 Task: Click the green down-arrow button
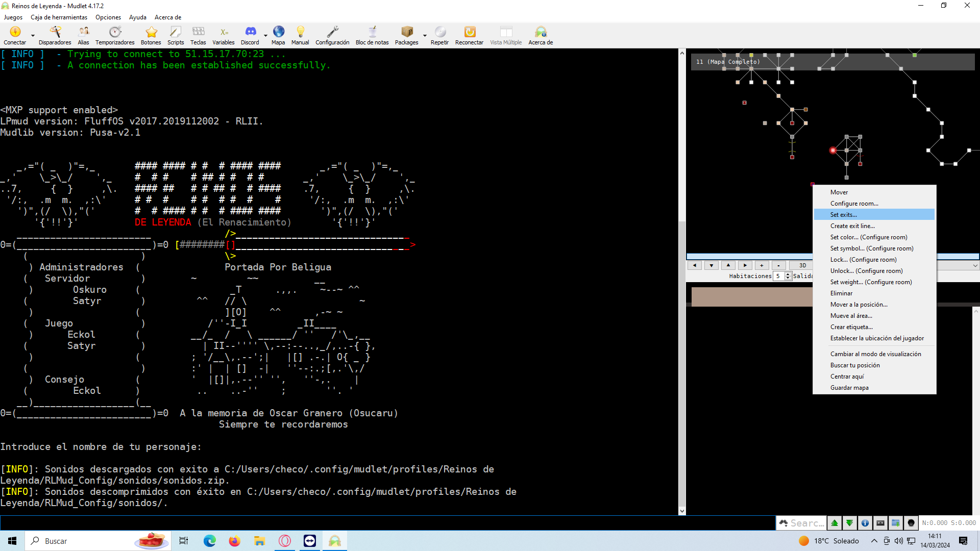pos(850,523)
